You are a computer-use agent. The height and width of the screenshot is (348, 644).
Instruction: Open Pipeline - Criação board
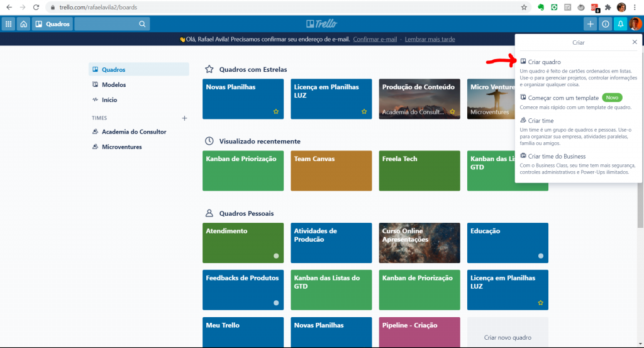tap(419, 332)
